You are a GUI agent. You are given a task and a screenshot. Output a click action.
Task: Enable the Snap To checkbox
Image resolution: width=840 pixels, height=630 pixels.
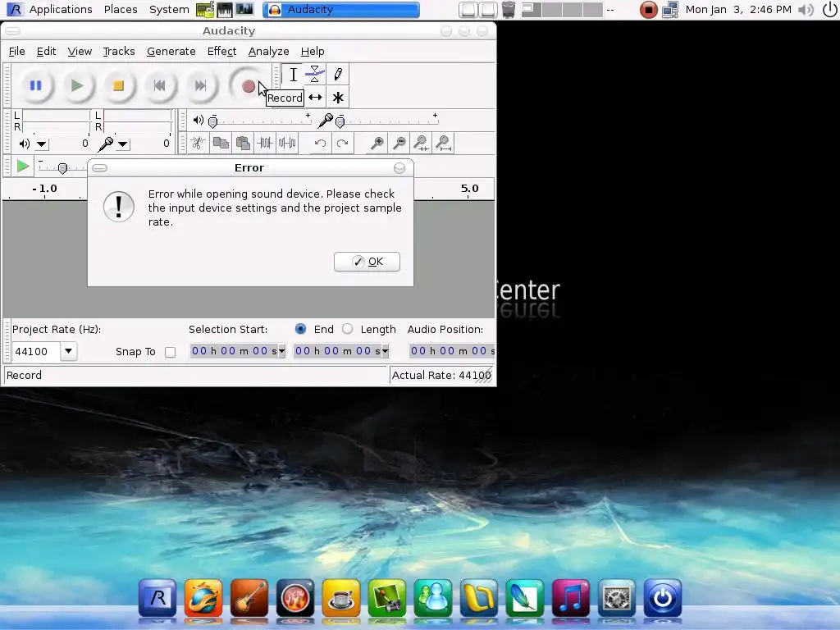170,352
